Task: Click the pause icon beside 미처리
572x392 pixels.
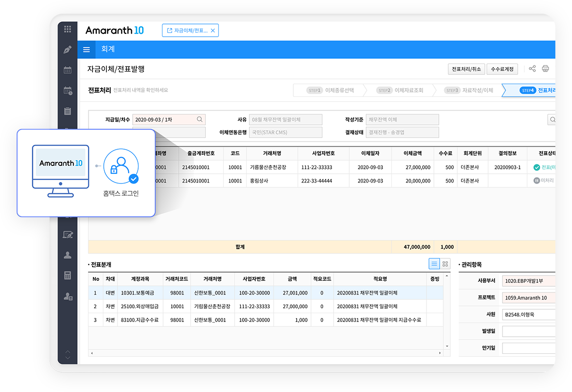Action: pos(537,181)
